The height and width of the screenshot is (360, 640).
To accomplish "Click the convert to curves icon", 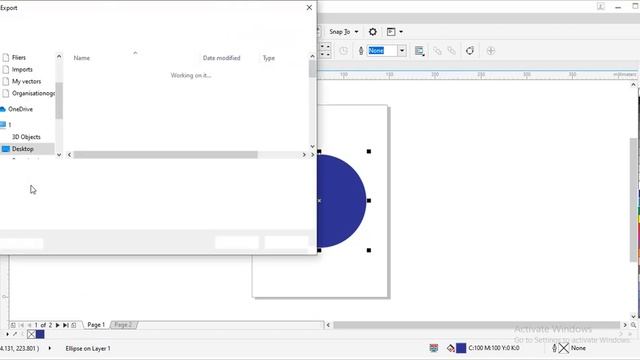I will [x=470, y=51].
